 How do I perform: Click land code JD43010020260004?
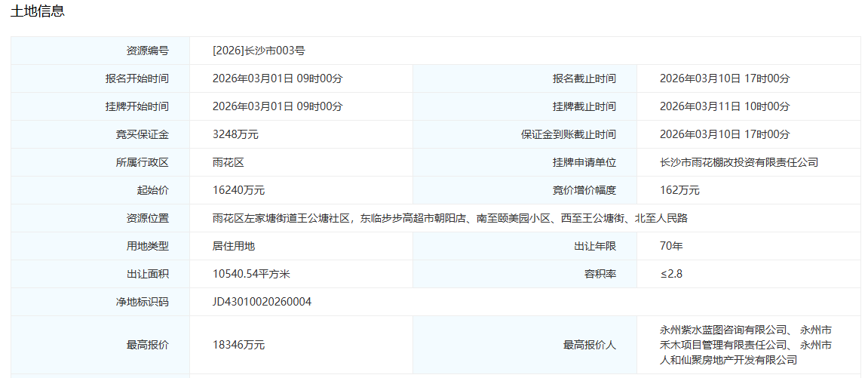pos(262,302)
